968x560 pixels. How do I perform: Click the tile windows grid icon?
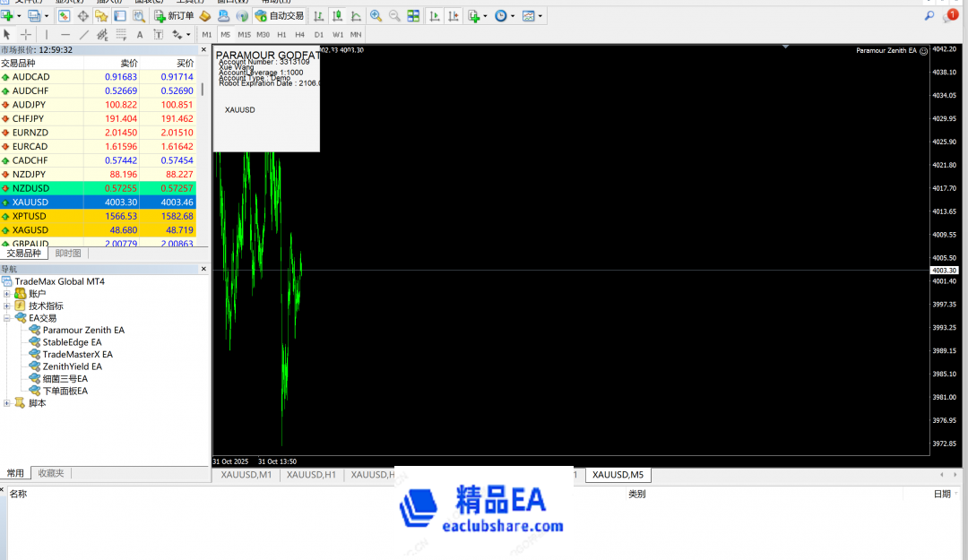(x=413, y=16)
